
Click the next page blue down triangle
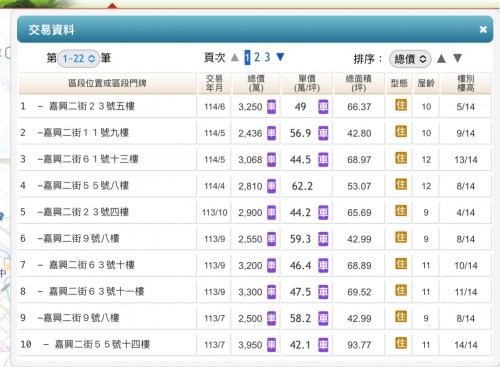click(x=280, y=57)
